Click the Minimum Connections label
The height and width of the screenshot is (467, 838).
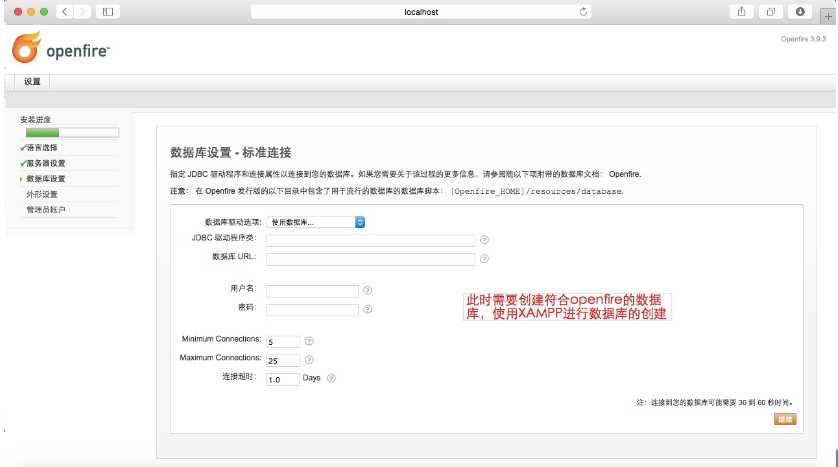click(221, 339)
